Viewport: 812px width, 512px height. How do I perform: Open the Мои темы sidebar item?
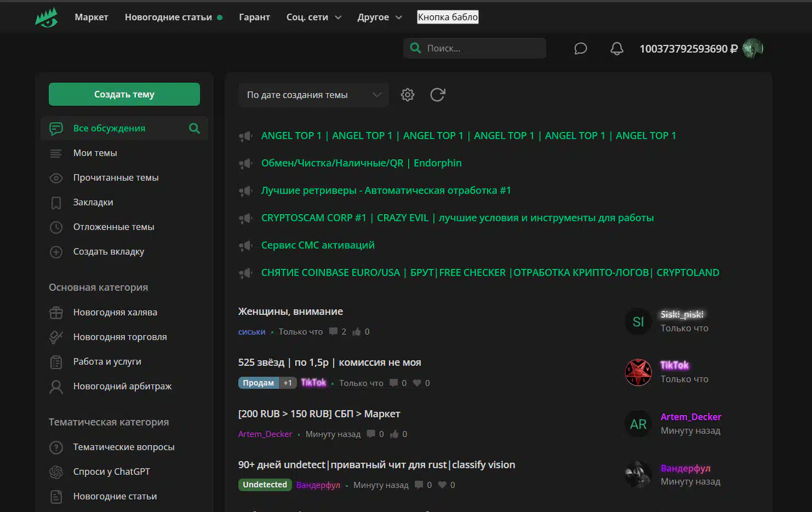point(95,153)
